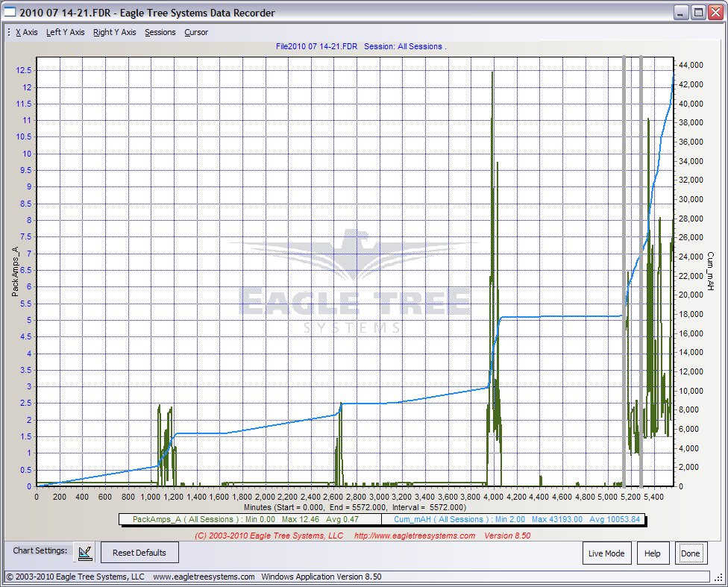Expand the Left Y Axis menu
Viewport: 728px width, 587px height.
point(66,32)
